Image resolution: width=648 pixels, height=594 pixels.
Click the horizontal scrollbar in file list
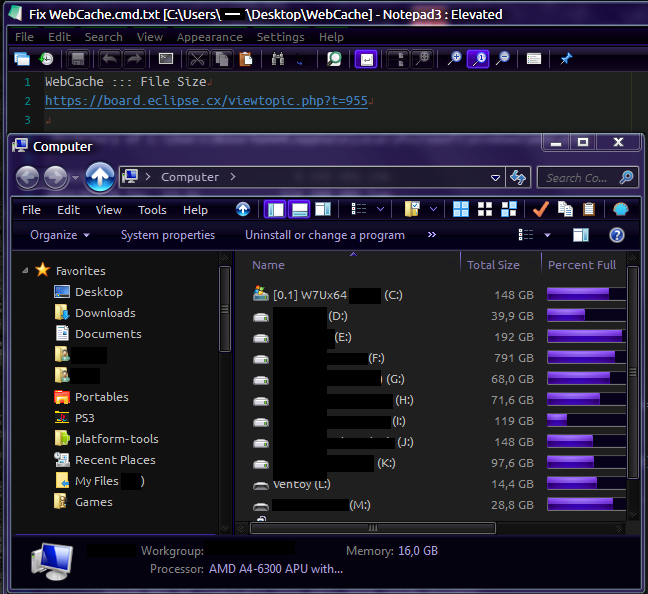(x=373, y=528)
